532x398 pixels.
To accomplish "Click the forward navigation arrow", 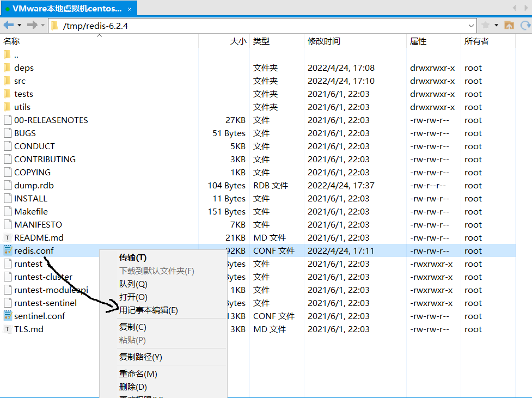I will 32,25.
